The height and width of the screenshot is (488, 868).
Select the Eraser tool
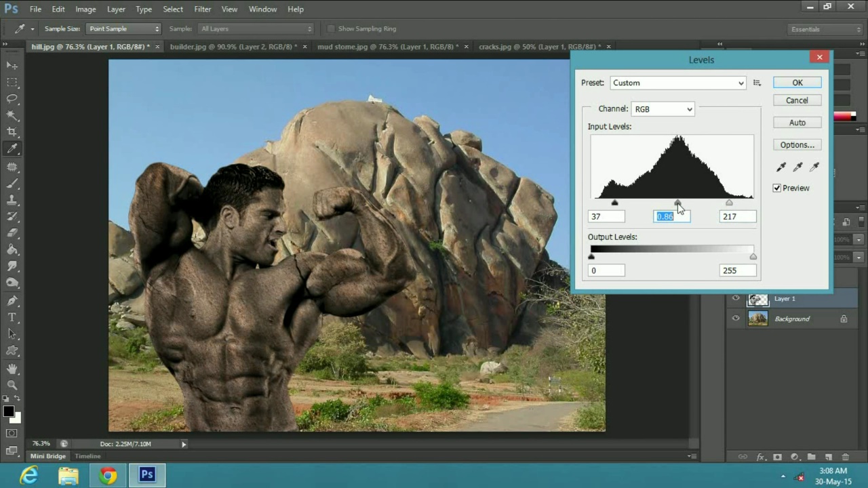[12, 233]
